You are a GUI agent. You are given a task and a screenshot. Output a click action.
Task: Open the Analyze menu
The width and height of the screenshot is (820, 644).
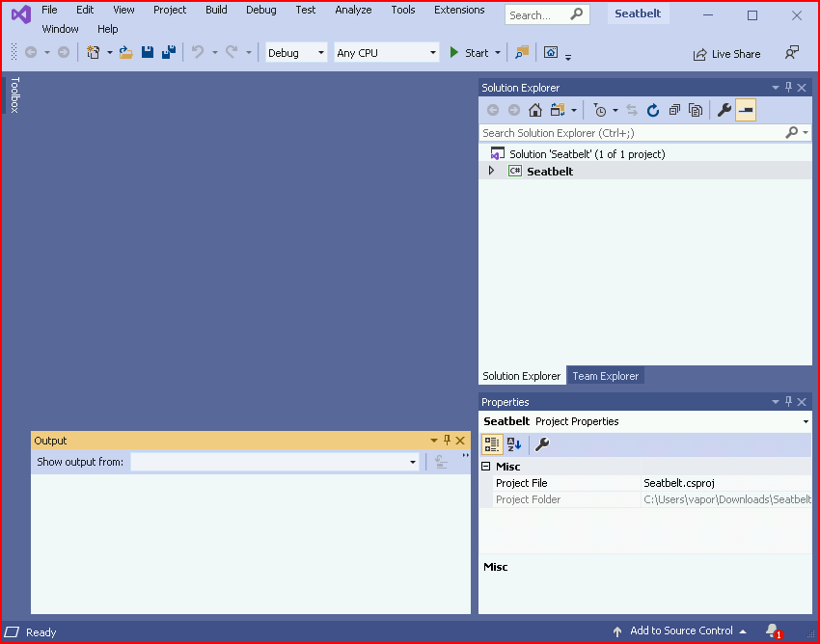(353, 10)
